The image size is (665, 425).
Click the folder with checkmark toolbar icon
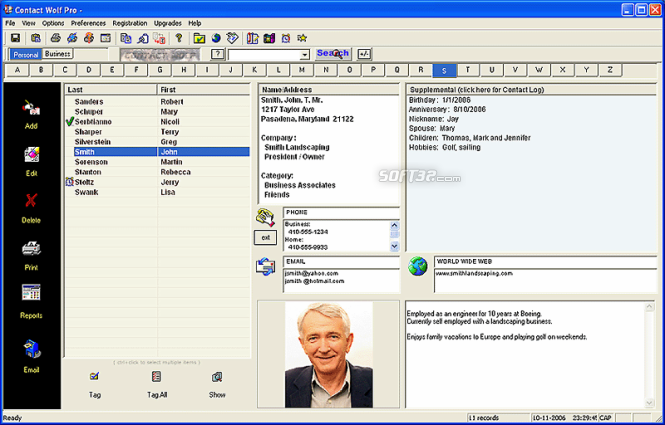[199, 38]
